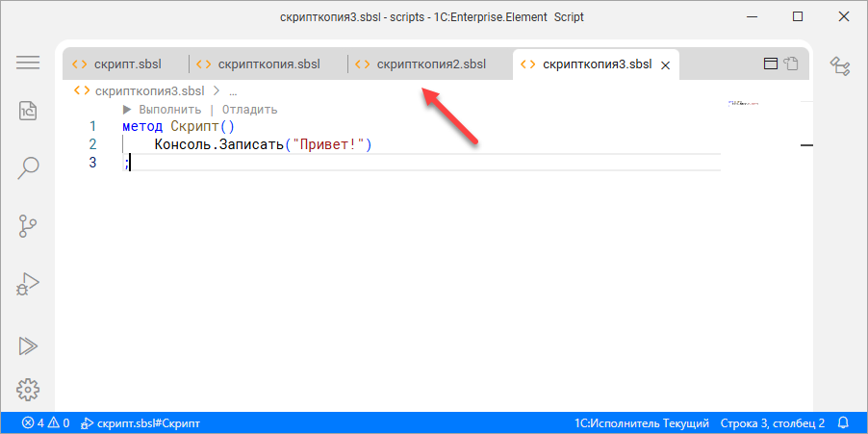Click the structure outline icon at right edge

tap(840, 65)
